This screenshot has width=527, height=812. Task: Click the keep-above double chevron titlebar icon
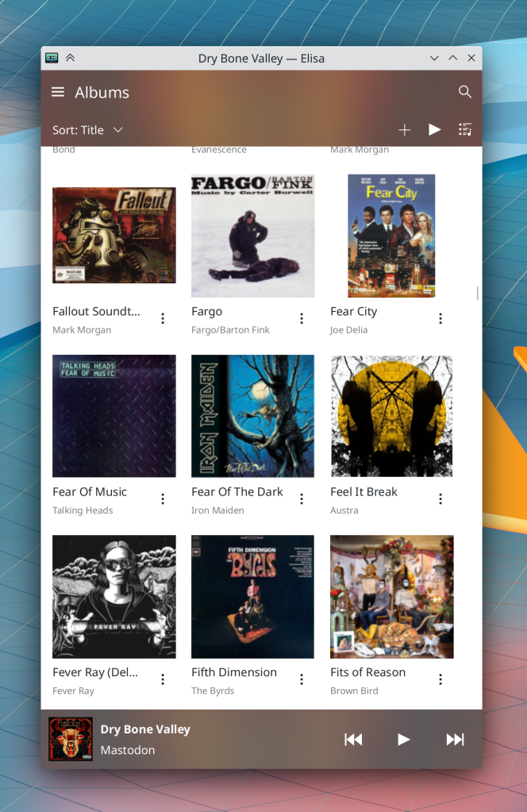[70, 58]
